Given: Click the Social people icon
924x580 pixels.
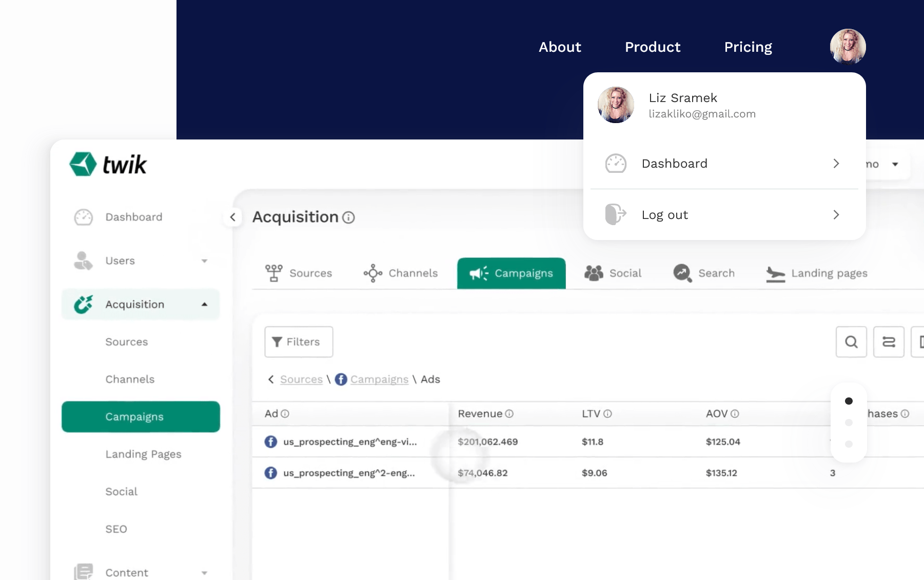Looking at the screenshot, I should point(595,273).
